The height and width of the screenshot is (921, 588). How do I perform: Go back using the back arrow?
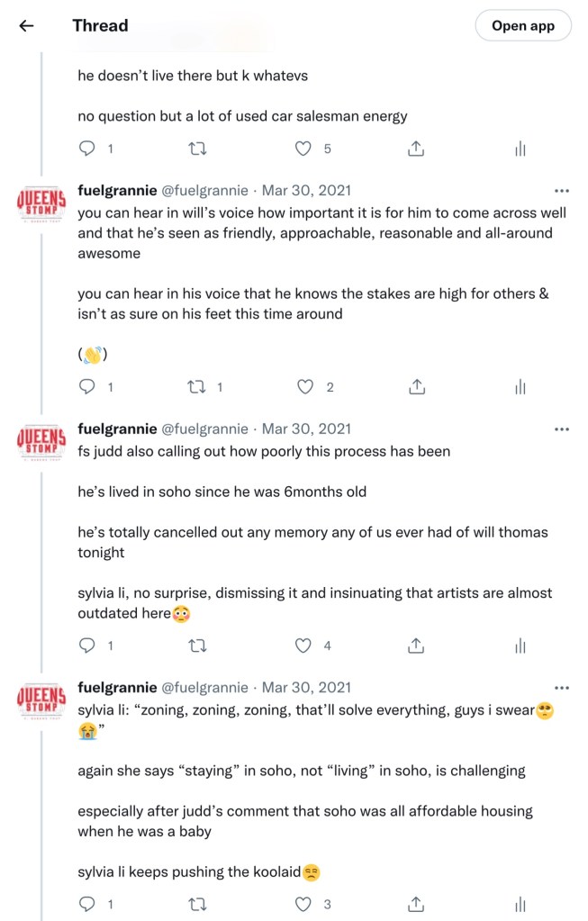(26, 26)
